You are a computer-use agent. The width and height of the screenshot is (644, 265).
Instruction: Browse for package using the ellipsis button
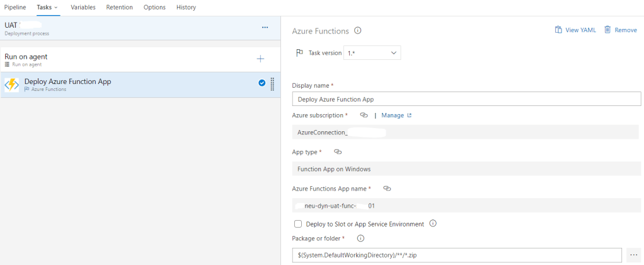633,255
